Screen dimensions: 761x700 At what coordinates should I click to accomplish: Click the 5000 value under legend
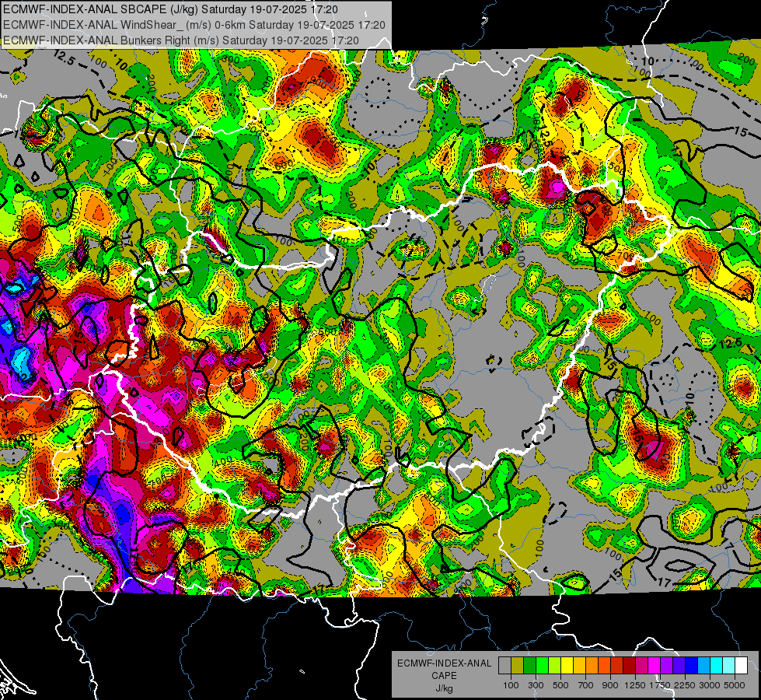[735, 685]
